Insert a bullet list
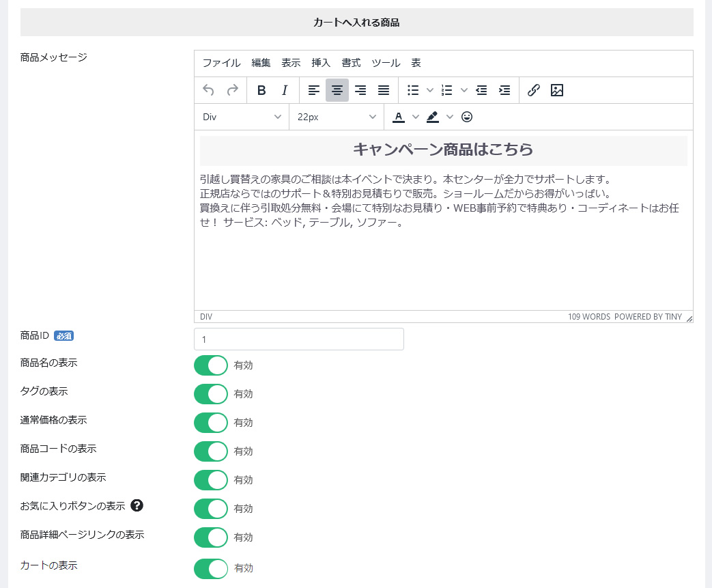 coord(413,90)
